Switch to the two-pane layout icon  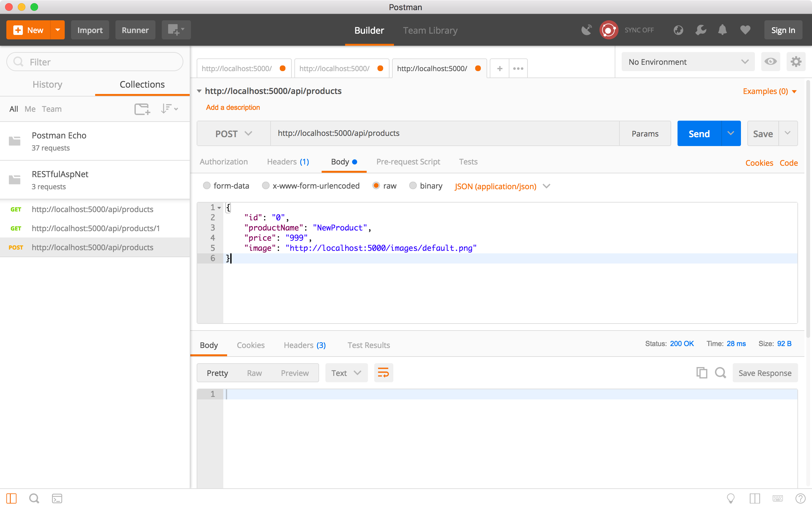click(755, 498)
